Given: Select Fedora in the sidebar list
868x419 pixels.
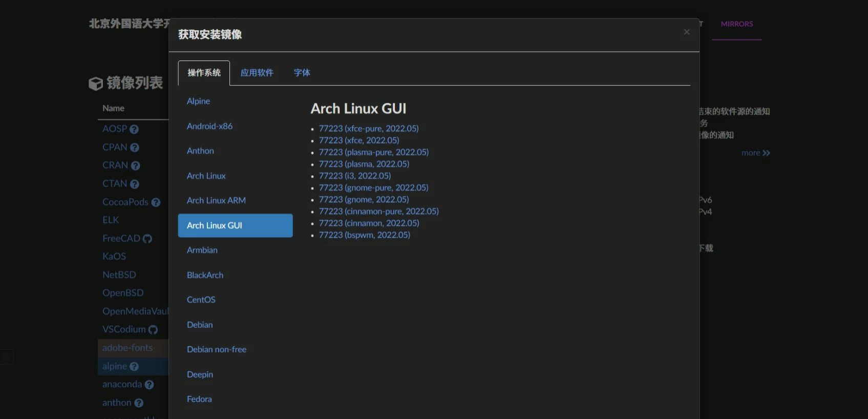Looking at the screenshot, I should point(199,399).
